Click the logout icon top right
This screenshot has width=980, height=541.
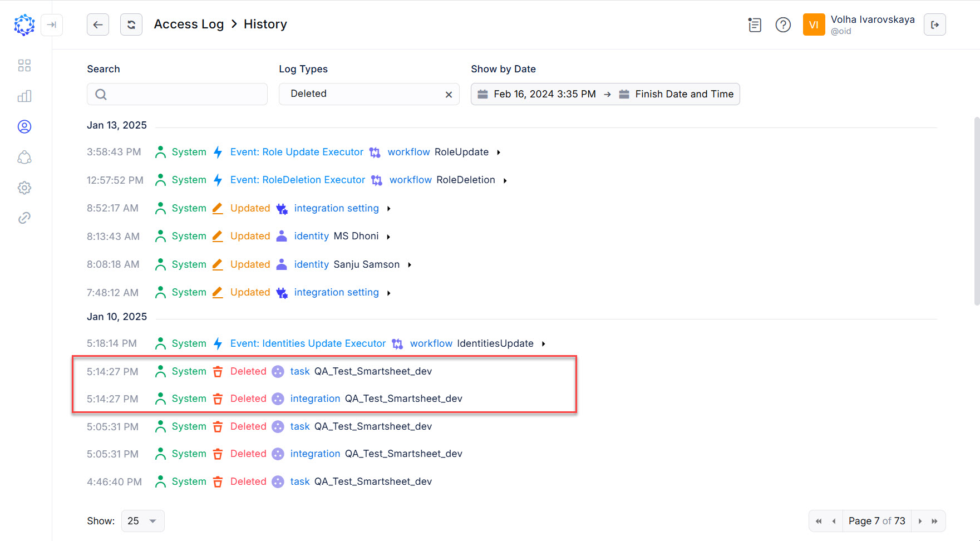click(x=934, y=24)
